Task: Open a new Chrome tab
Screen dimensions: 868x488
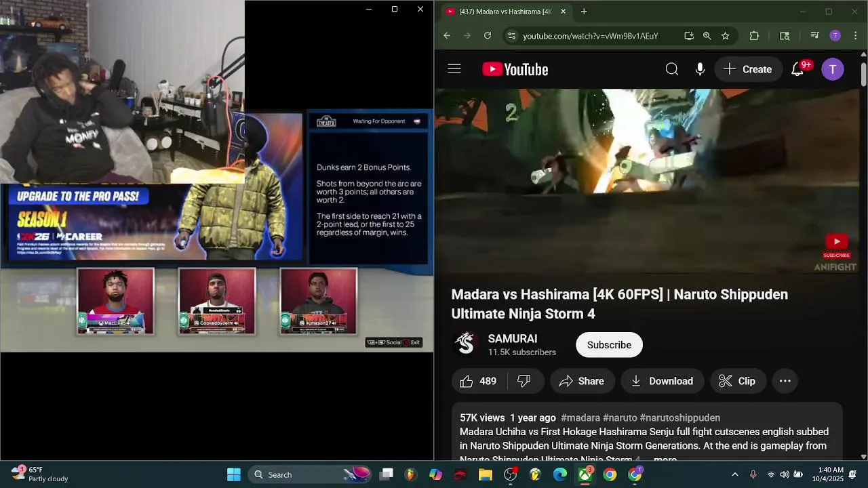Action: (584, 12)
